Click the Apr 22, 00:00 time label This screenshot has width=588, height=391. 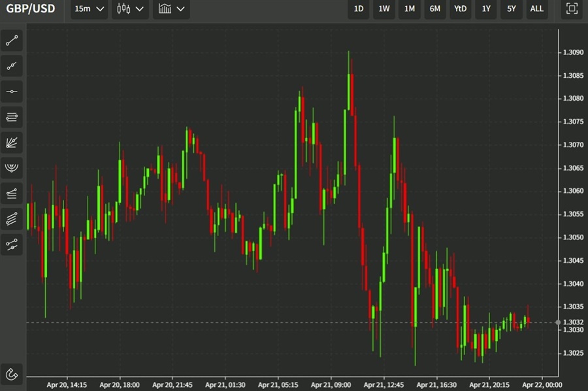[x=542, y=385]
